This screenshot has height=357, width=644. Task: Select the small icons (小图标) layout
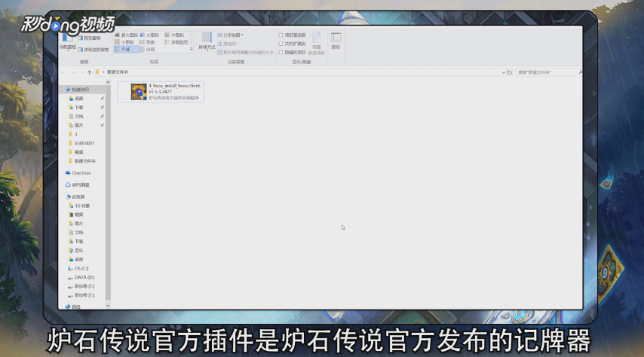click(124, 42)
